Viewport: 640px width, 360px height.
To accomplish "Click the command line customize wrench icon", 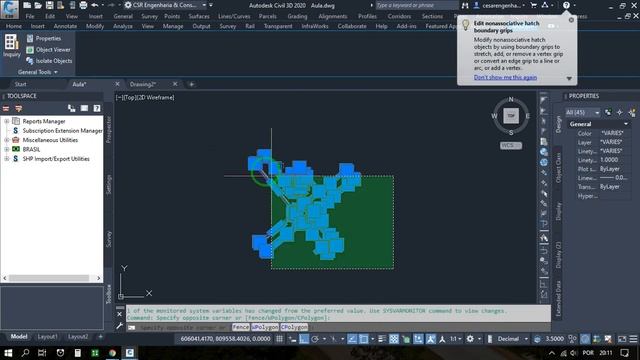I will tap(119, 326).
